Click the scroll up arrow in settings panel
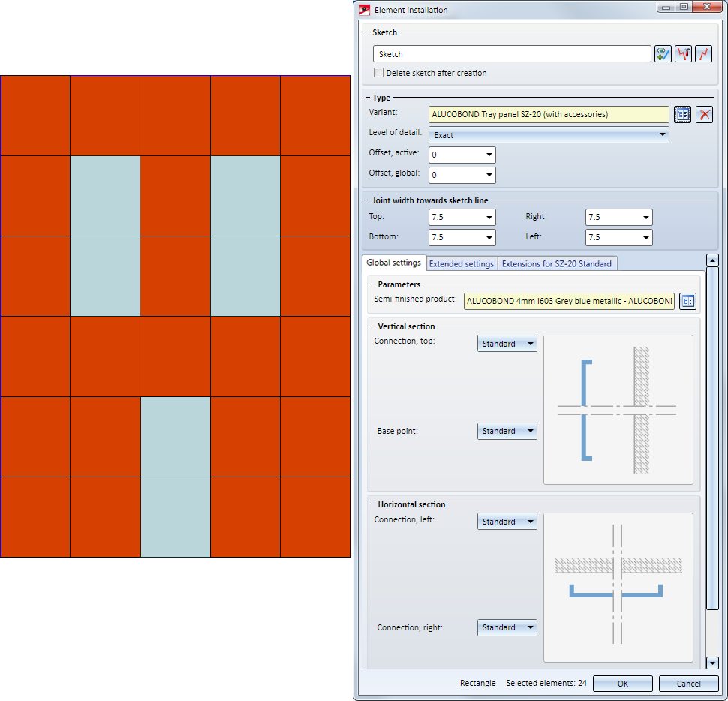 [x=712, y=260]
